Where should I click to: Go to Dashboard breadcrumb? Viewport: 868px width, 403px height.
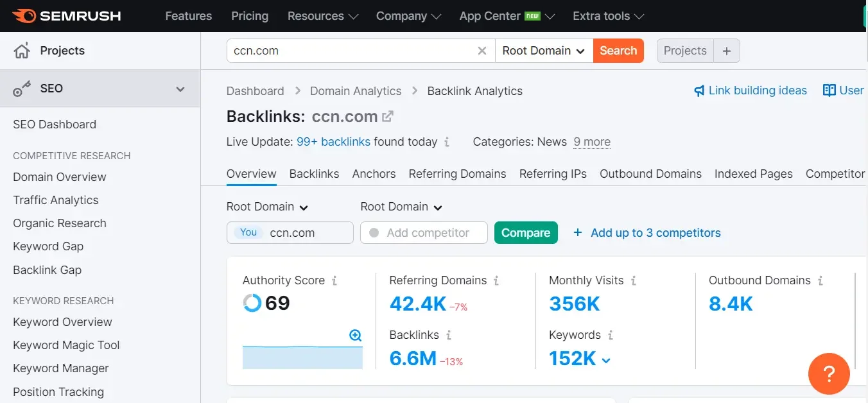[x=255, y=91]
